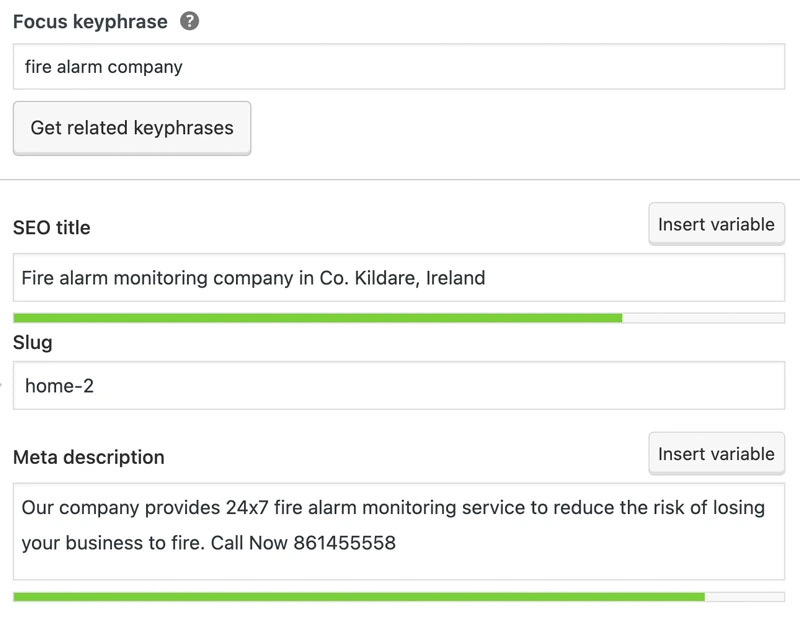This screenshot has width=800, height=618.
Task: Focus the Meta description text area
Action: tap(399, 531)
